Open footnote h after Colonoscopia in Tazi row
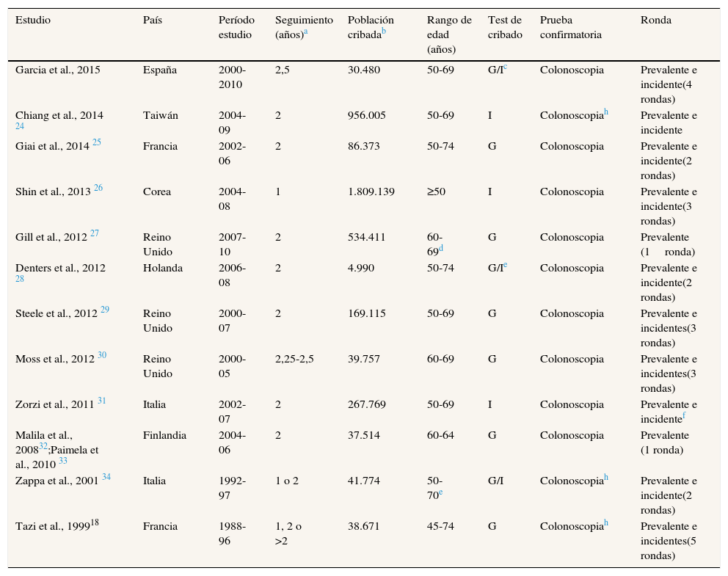This screenshot has width=728, height=576. pyautogui.click(x=606, y=522)
